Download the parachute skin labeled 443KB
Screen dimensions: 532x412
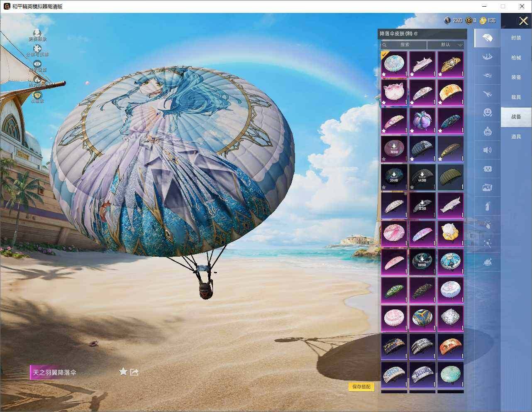tap(422, 177)
